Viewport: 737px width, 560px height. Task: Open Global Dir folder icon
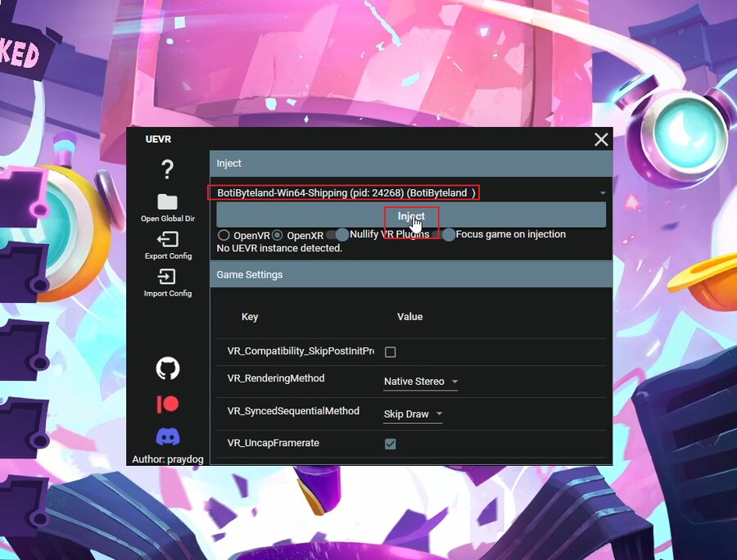pyautogui.click(x=167, y=202)
